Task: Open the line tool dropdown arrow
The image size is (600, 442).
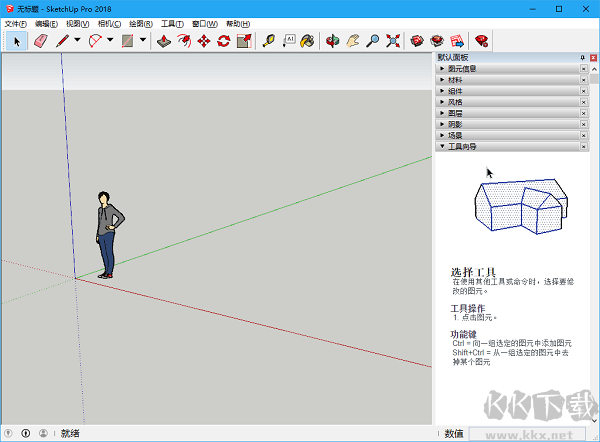Action: coord(77,41)
